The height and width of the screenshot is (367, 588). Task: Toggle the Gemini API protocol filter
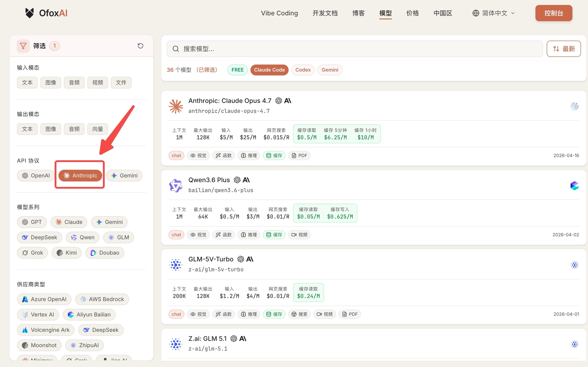[x=124, y=176]
